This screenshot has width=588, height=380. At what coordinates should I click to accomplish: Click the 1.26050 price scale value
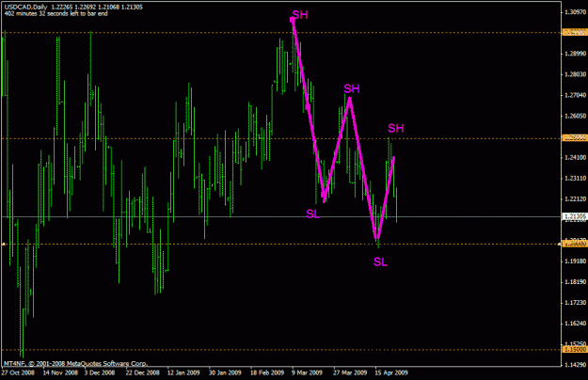tap(575, 117)
